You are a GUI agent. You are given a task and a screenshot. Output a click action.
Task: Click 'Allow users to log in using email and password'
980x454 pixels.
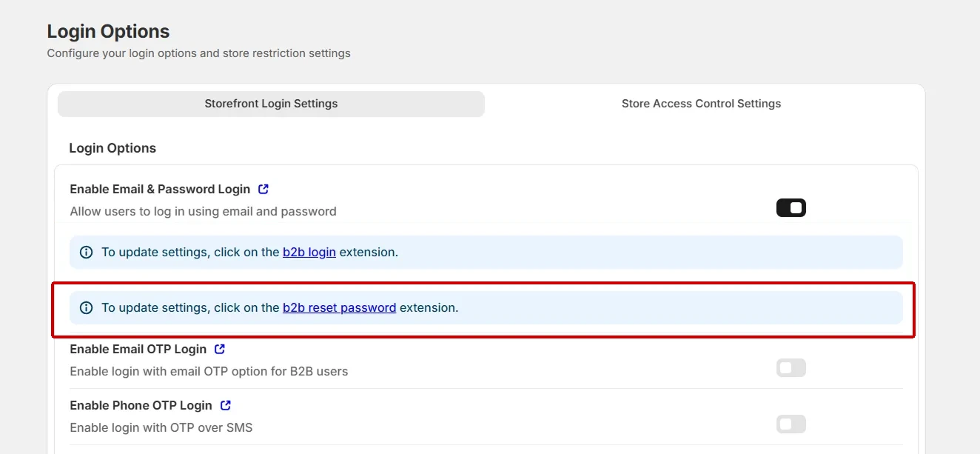(x=203, y=211)
